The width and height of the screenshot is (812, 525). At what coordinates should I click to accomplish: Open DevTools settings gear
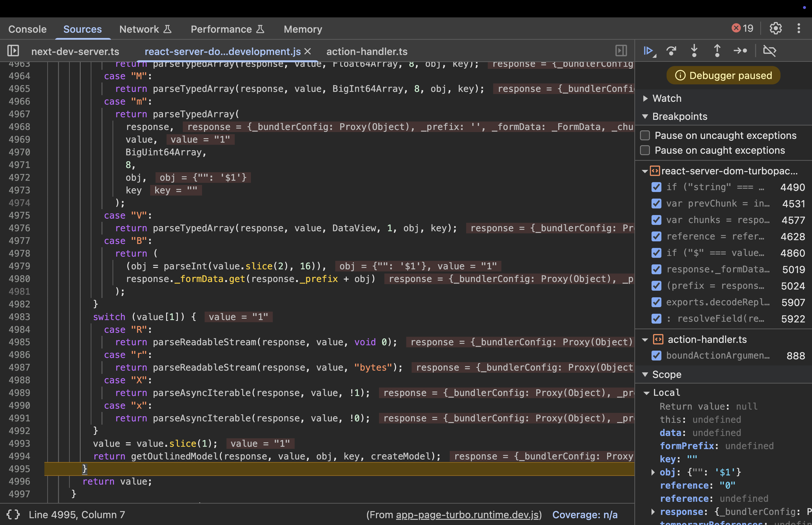tap(776, 28)
